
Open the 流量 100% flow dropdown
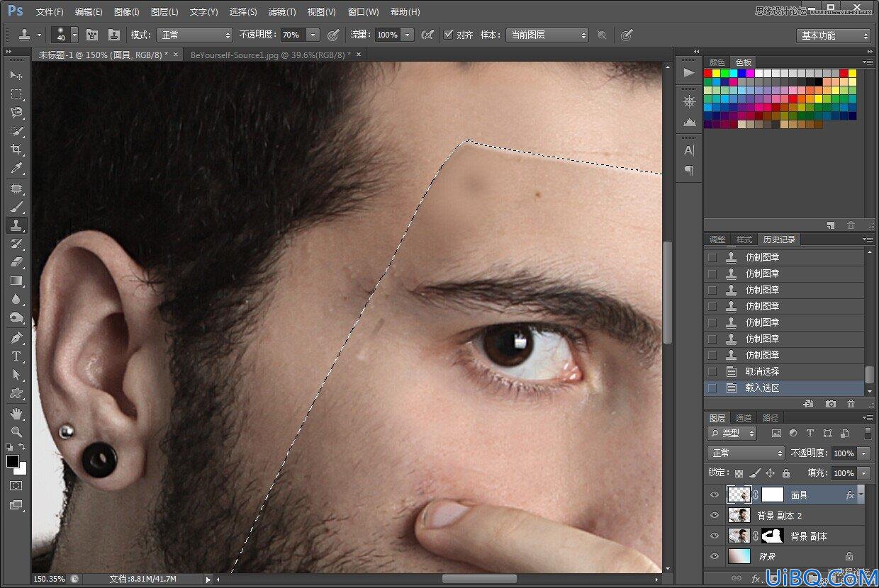pyautogui.click(x=408, y=35)
